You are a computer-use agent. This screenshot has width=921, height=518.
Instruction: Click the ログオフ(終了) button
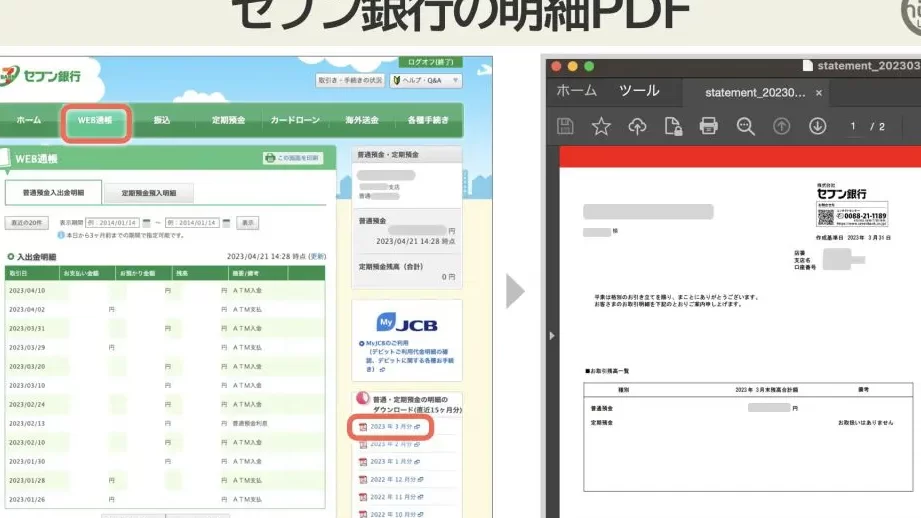[x=431, y=62]
